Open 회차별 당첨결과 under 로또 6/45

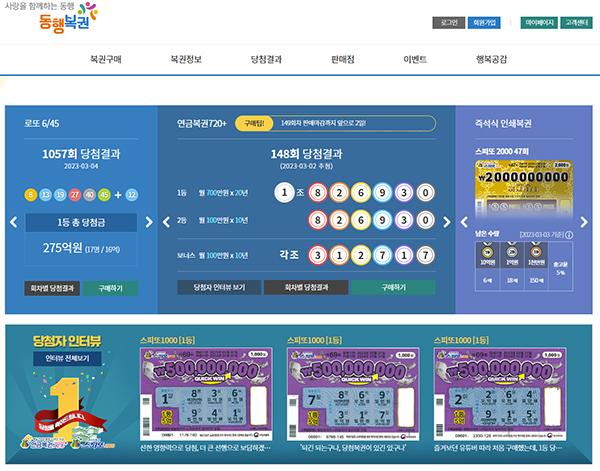coord(52,288)
